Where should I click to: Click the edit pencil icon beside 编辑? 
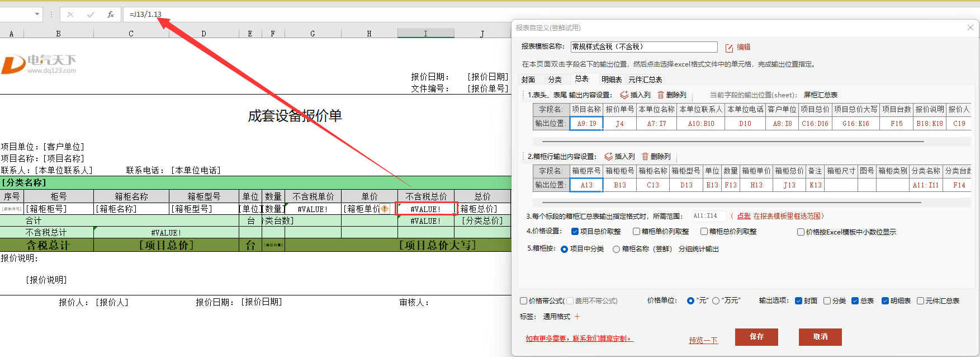click(729, 48)
